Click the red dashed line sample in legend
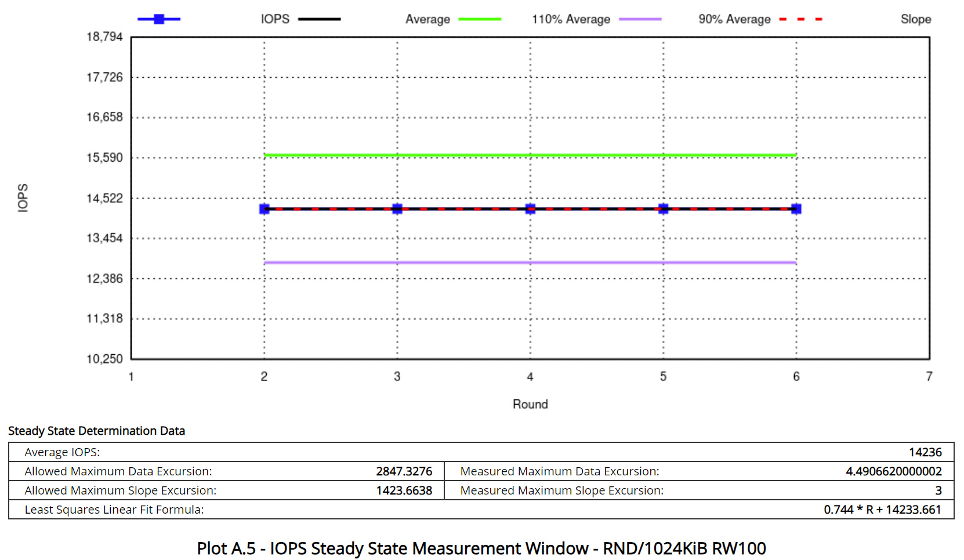The height and width of the screenshot is (560, 964). pos(800,19)
